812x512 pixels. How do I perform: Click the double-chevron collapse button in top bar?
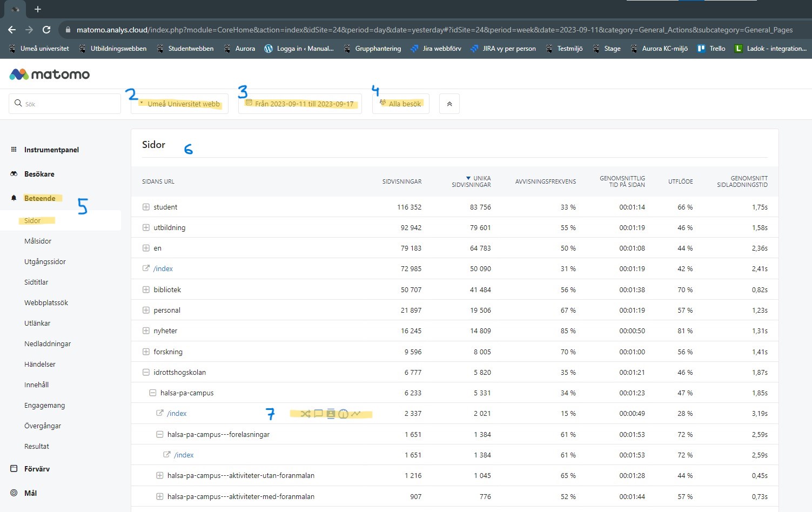tap(449, 104)
